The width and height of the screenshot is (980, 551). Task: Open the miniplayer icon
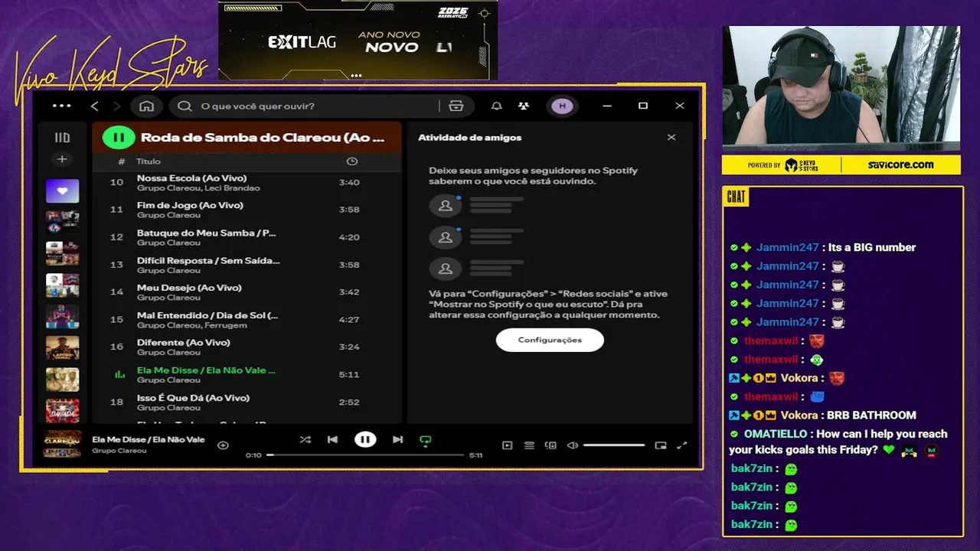(x=661, y=445)
